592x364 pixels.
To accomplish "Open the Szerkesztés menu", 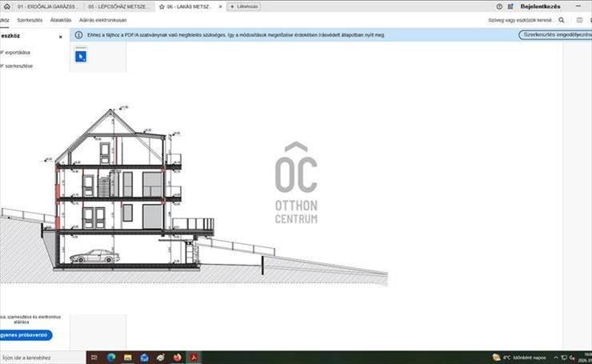I will click(30, 20).
